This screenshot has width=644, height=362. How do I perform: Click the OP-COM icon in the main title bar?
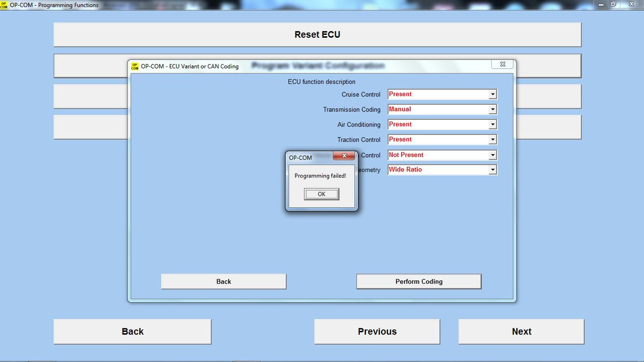point(4,5)
